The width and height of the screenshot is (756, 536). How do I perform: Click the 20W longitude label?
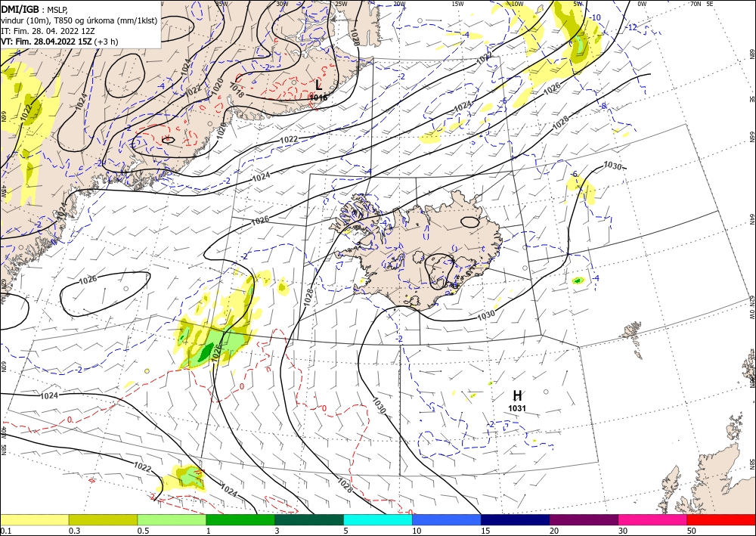(x=399, y=4)
